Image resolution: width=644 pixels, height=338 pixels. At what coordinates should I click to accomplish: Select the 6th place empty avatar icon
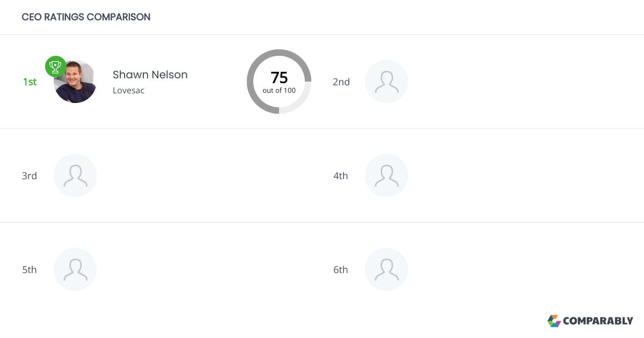pyautogui.click(x=386, y=269)
